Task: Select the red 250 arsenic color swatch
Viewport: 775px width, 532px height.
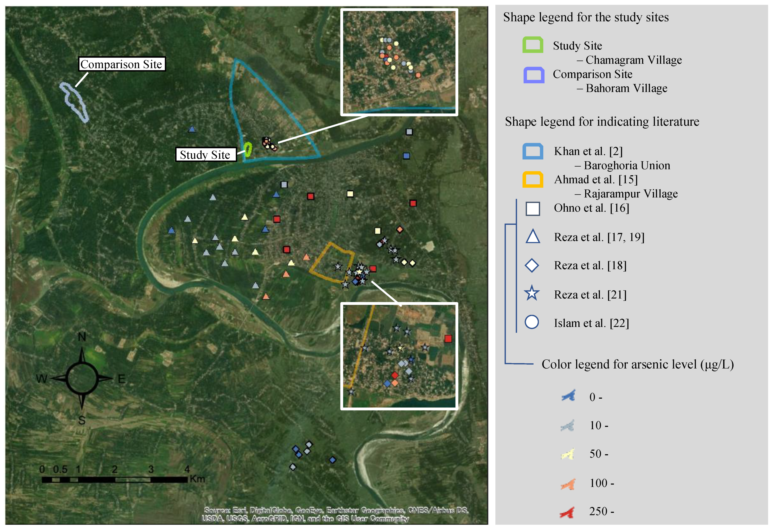Action: click(568, 512)
